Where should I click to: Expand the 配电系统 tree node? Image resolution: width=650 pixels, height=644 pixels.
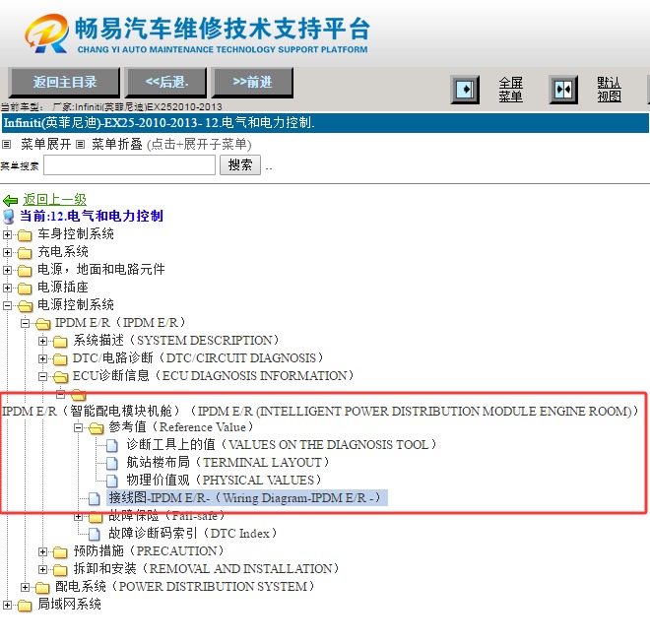pos(25,587)
